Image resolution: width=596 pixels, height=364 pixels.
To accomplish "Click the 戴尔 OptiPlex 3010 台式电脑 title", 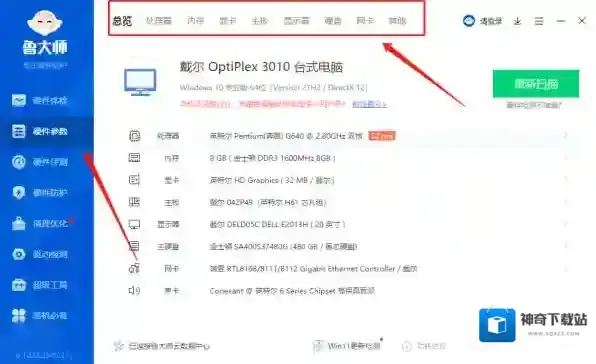I will [x=262, y=67].
